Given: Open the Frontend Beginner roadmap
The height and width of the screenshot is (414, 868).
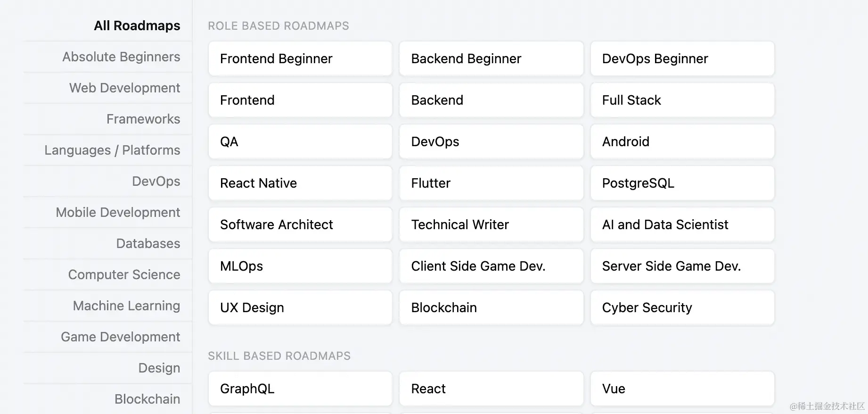Looking at the screenshot, I should pos(300,58).
